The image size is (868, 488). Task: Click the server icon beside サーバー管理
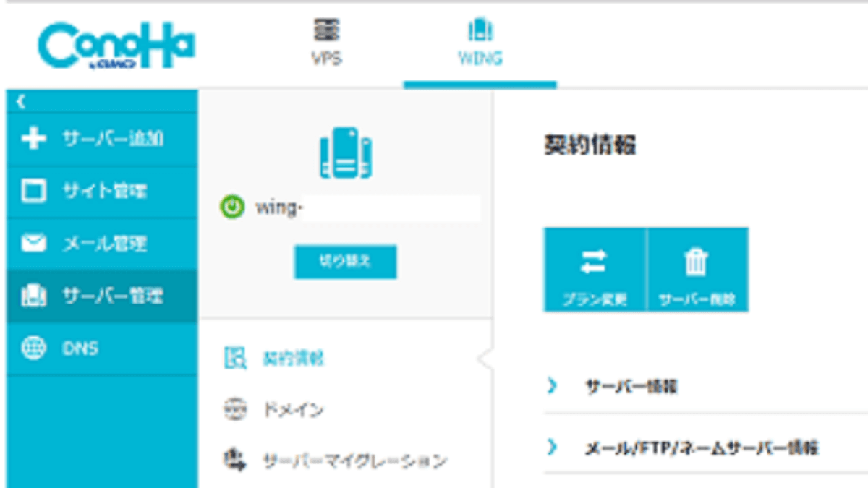(x=33, y=296)
